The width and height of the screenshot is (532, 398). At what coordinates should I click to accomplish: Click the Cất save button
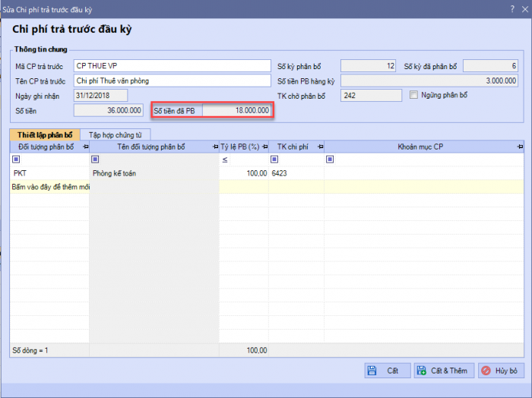pos(385,371)
